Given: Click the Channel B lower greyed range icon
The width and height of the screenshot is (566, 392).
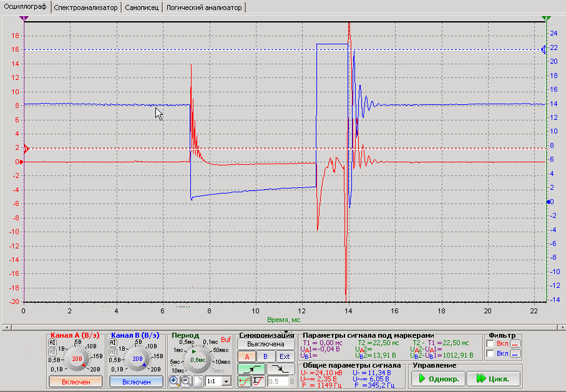Looking at the screenshot, I should pyautogui.click(x=113, y=351).
